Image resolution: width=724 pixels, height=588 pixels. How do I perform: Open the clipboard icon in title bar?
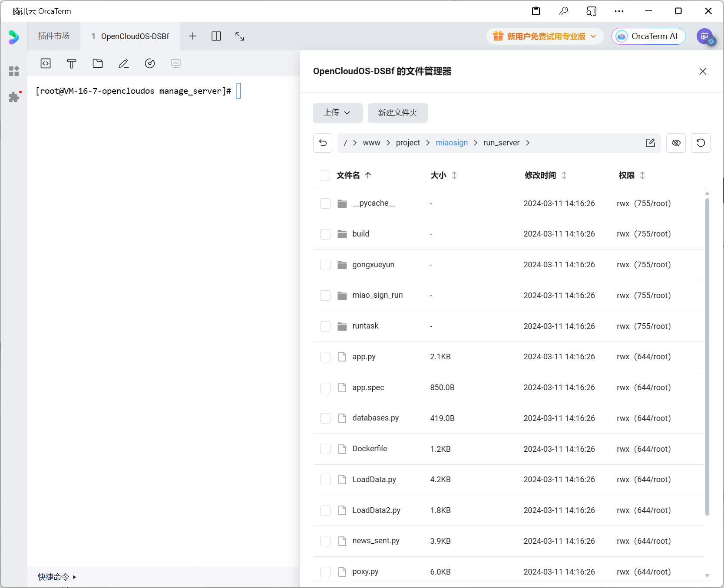pyautogui.click(x=536, y=11)
